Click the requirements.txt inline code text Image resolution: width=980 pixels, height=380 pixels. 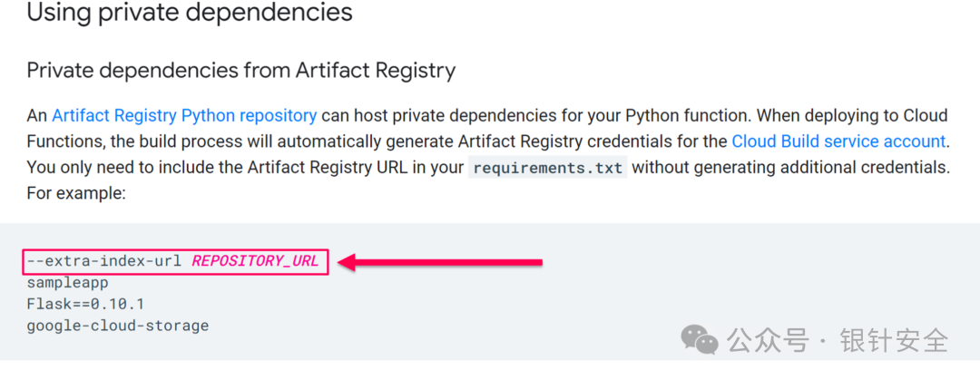coord(549,168)
